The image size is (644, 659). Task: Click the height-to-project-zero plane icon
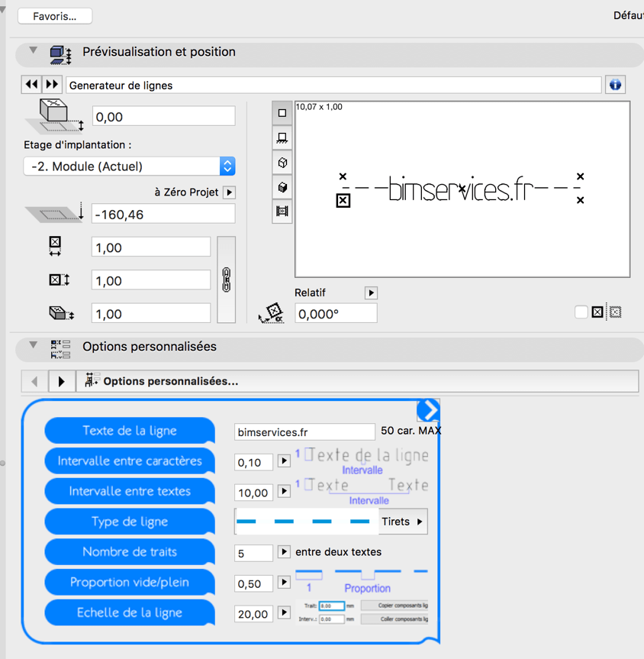[55, 212]
